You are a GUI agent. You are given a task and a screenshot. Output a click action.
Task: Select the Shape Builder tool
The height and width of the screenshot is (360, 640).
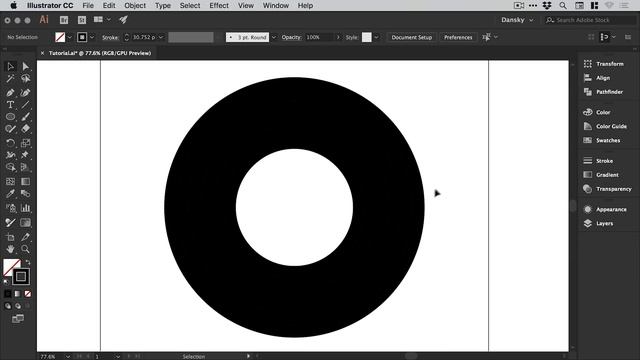click(x=11, y=167)
